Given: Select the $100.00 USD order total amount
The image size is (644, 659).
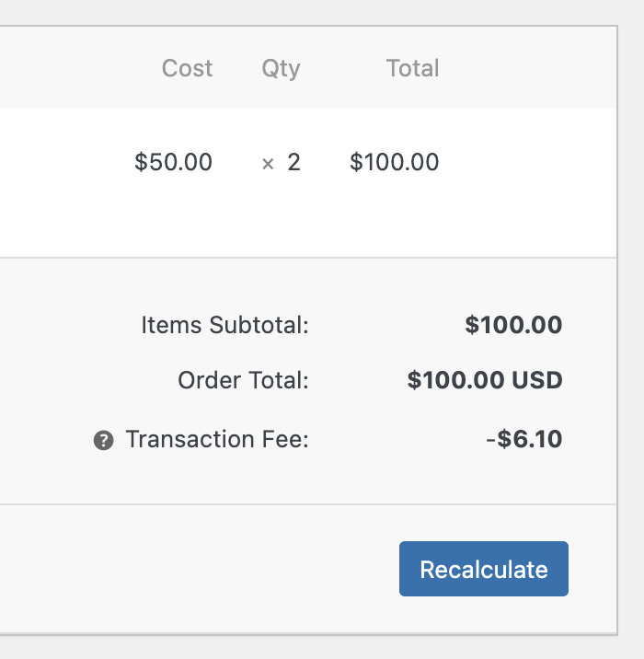Looking at the screenshot, I should click(485, 380).
